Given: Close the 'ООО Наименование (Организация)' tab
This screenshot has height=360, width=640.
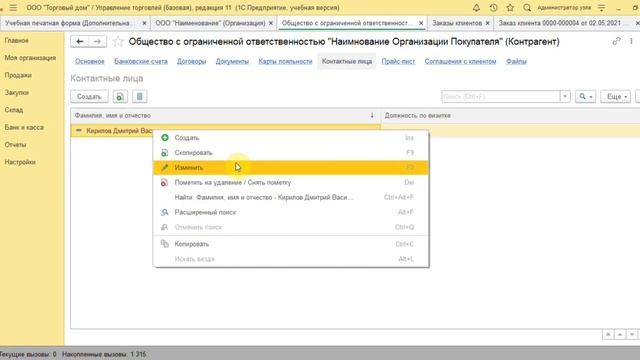Looking at the screenshot, I should (x=271, y=23).
